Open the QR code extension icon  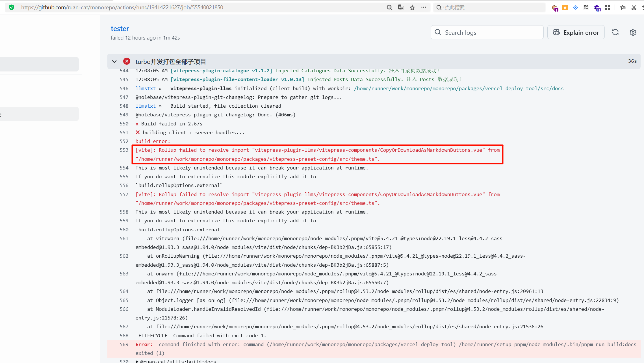click(x=586, y=7)
